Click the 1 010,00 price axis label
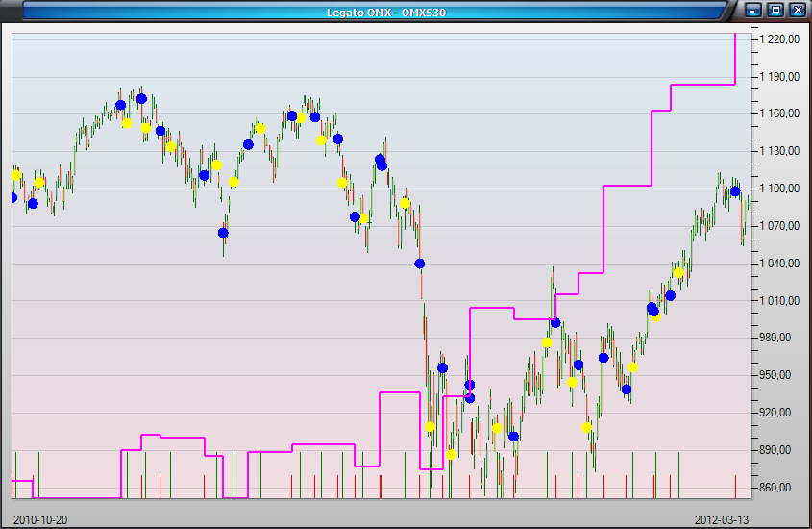812x529 pixels. (x=779, y=300)
